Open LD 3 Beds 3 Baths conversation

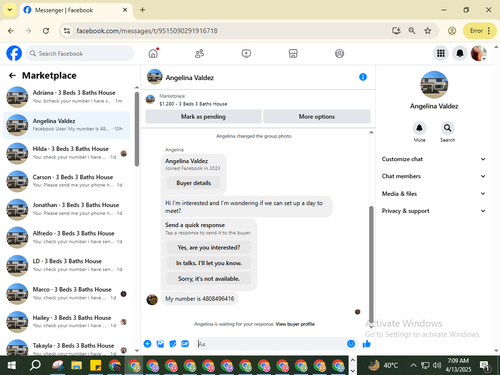click(x=67, y=265)
